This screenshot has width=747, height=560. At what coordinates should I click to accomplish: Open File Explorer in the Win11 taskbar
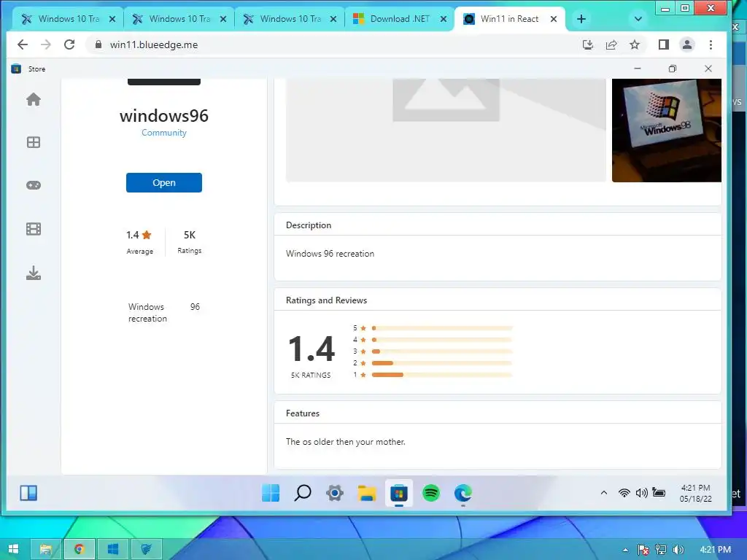point(367,493)
